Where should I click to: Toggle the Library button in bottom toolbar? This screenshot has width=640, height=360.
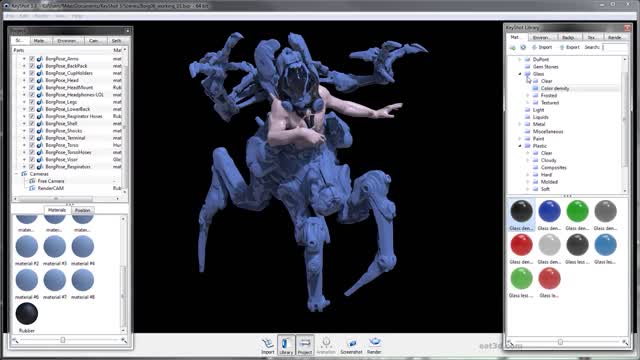(x=286, y=346)
